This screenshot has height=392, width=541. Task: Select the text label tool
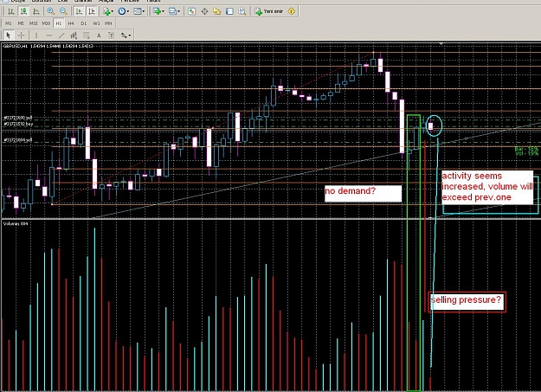111,35
